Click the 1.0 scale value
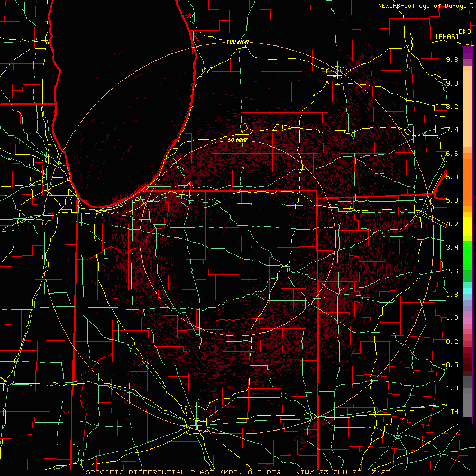Image resolution: width=476 pixels, height=476 pixels. coord(452,317)
